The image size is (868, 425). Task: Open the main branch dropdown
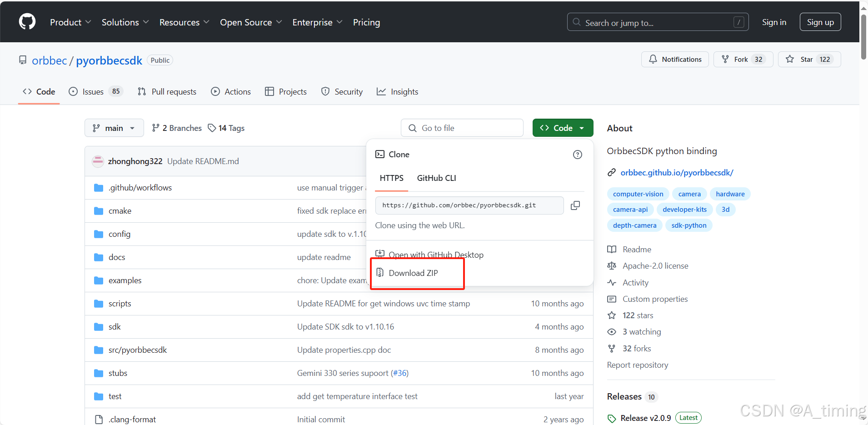(114, 128)
